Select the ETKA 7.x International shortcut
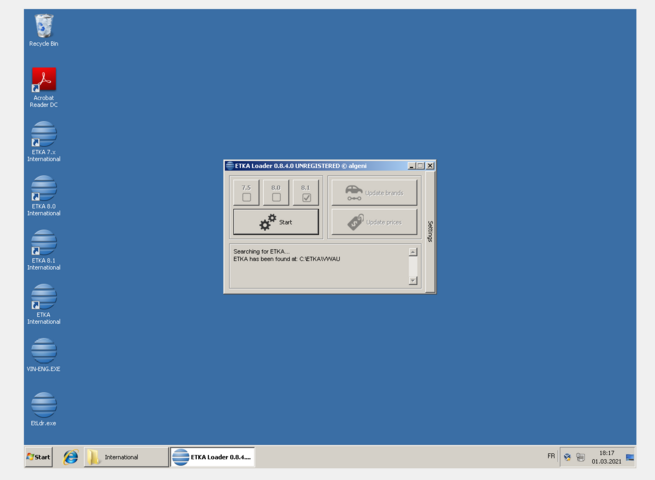 click(x=43, y=141)
